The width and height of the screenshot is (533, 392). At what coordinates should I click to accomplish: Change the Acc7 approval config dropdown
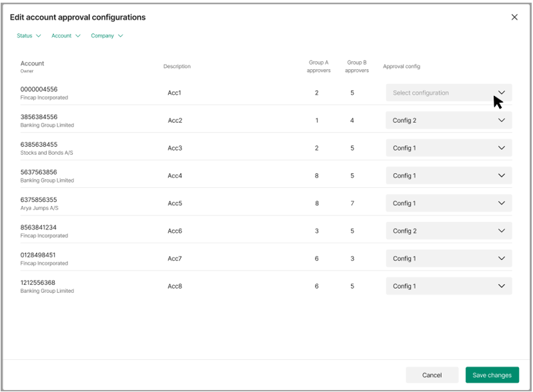pos(448,259)
